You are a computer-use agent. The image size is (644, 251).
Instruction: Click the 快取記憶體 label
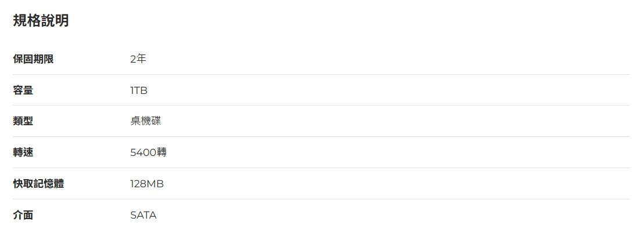[38, 184]
